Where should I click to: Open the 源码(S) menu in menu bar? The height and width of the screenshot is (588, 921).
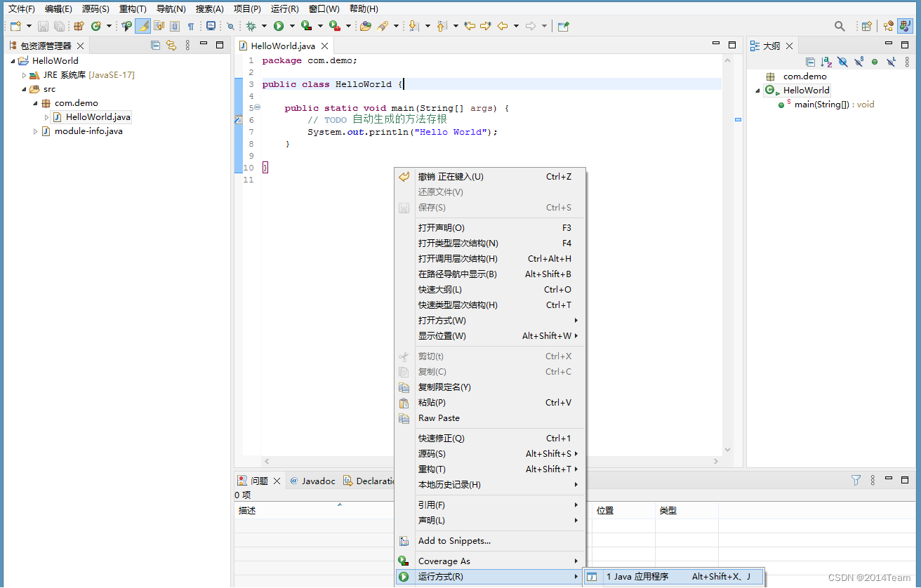click(95, 9)
